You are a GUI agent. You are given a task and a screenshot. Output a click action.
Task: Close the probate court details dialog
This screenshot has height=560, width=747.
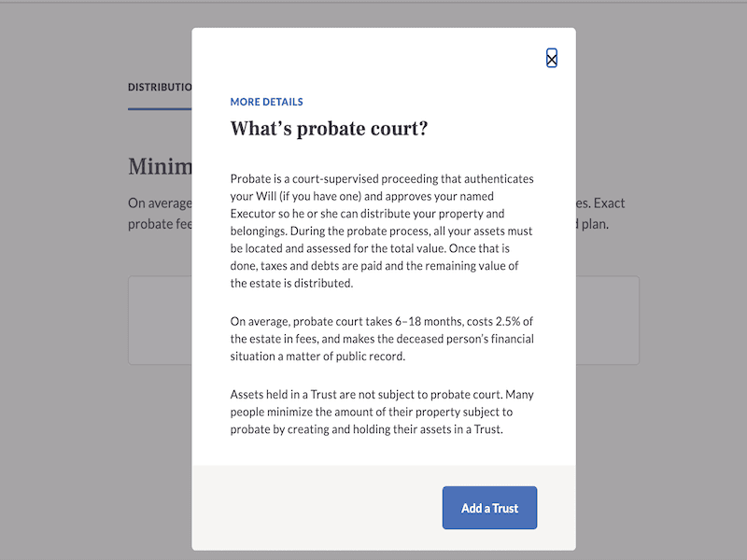(x=552, y=59)
